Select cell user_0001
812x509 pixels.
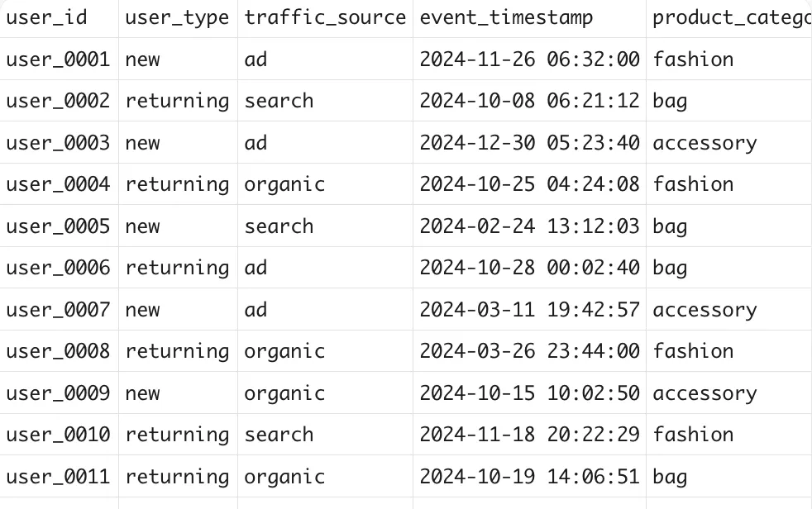click(x=59, y=59)
